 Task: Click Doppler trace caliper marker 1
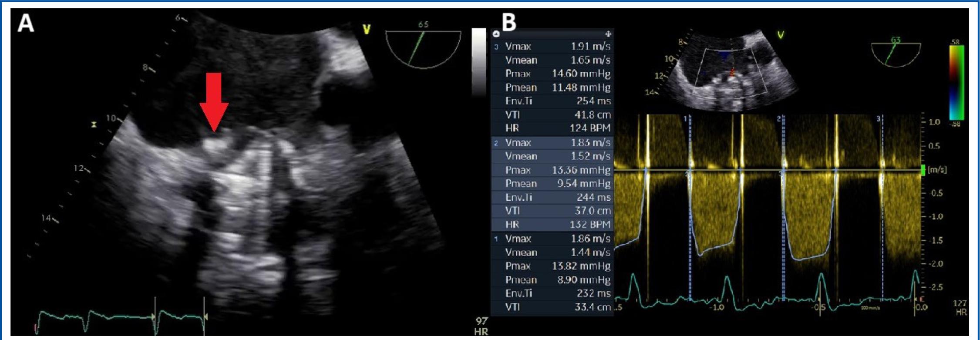click(x=686, y=119)
